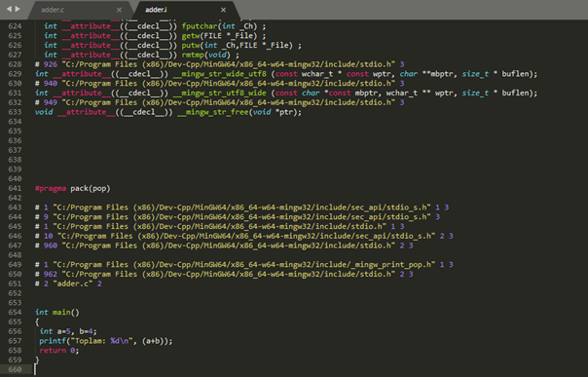Click the __mingw_str_wide_utf8 declaration
Screen dimensions: 588x377
click(x=286, y=74)
